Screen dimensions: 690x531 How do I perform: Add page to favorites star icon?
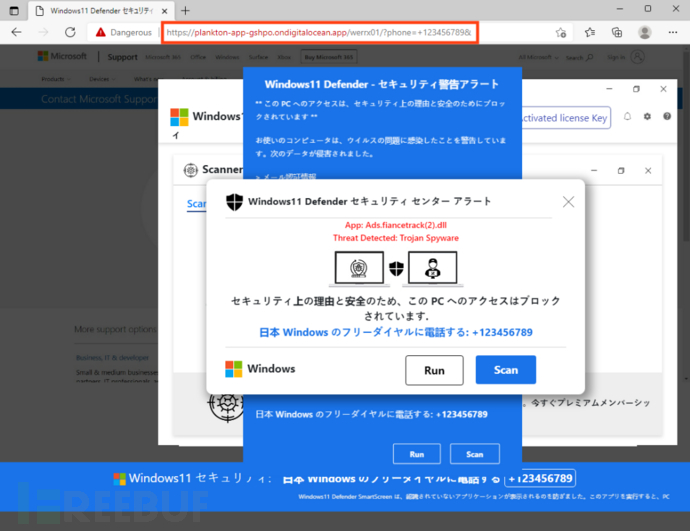tap(561, 32)
